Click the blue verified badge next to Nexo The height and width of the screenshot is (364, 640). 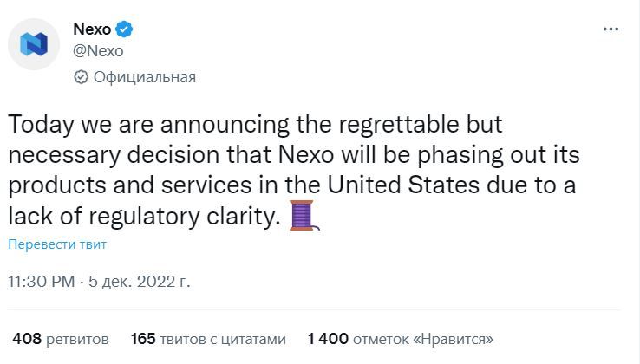(124, 29)
